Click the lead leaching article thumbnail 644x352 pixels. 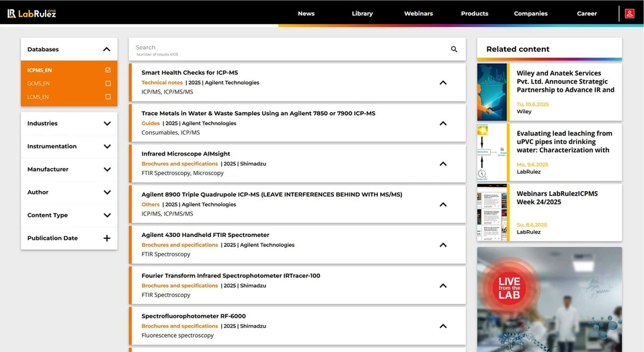pos(492,152)
